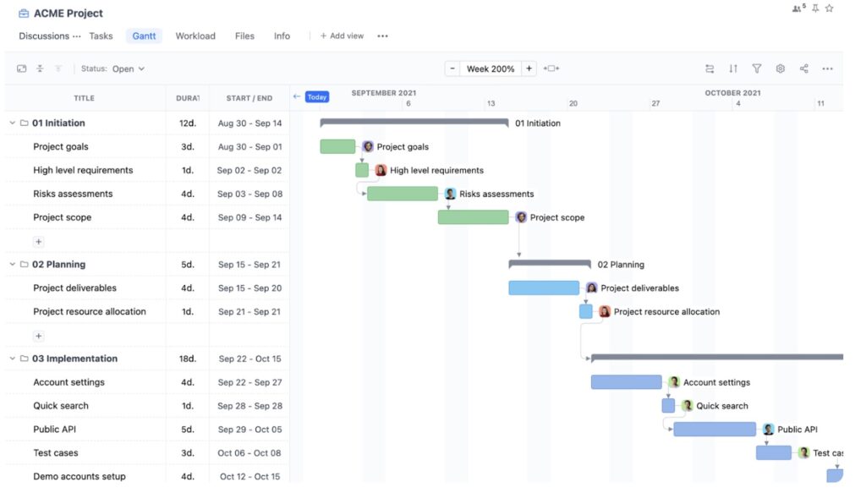Click the ACME Project briefcase icon

(x=23, y=14)
